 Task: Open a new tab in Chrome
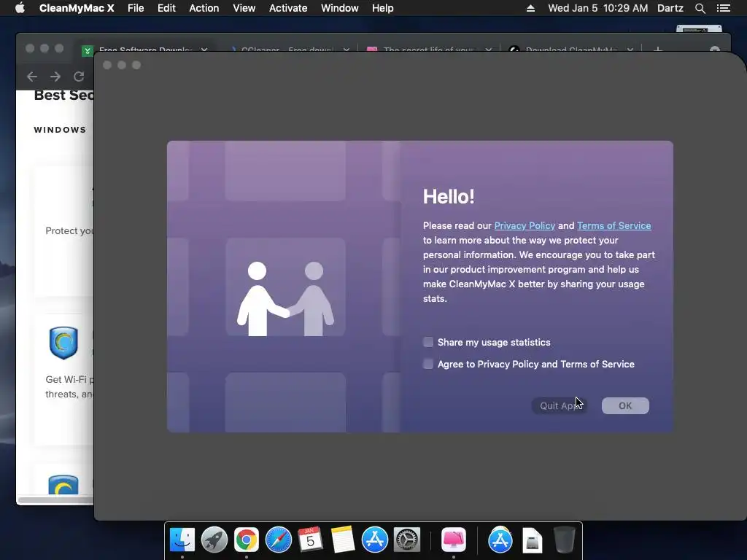tap(658, 50)
